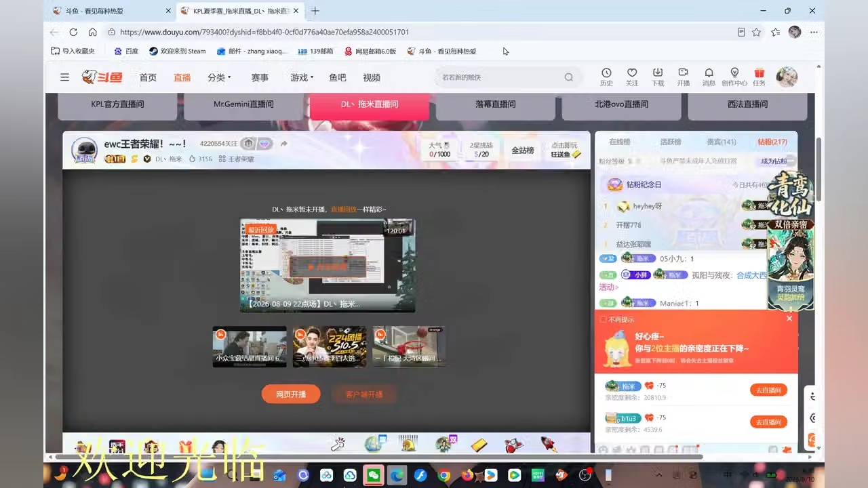
Task: Open the 百度 bookmark
Action: click(x=126, y=51)
